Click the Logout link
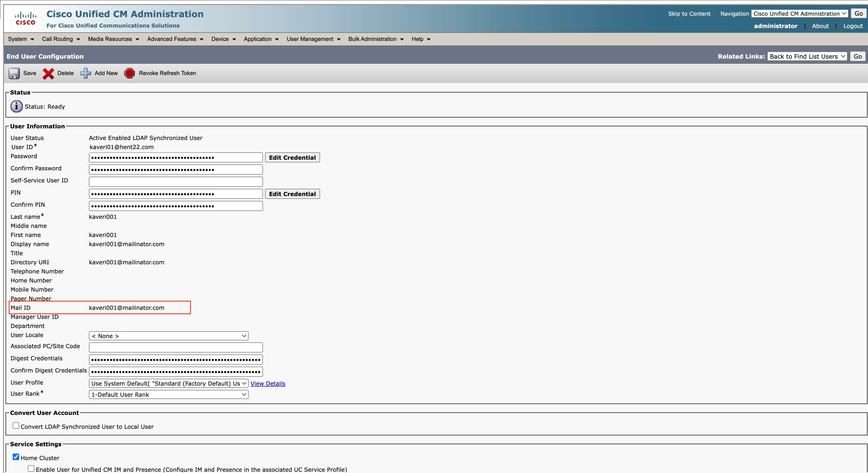Screen dimensions: 868x473 click(x=853, y=26)
